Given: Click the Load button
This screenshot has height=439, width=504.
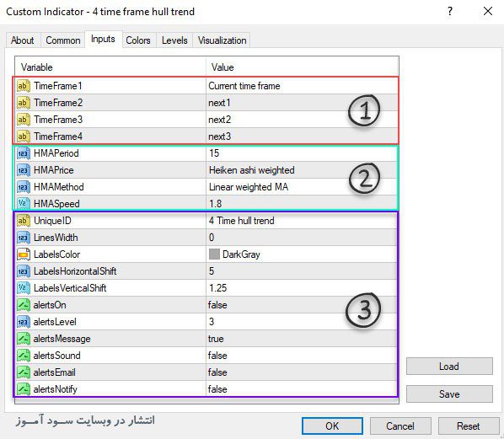Looking at the screenshot, I should [449, 367].
